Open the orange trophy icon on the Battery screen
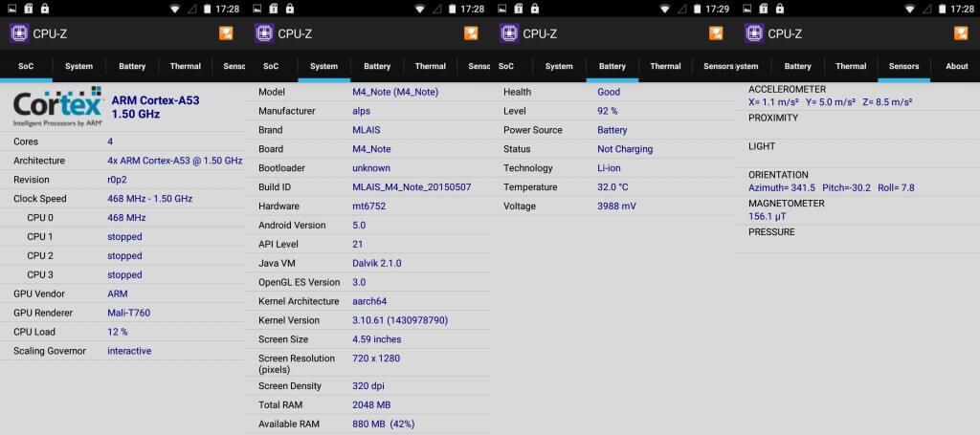 pyautogui.click(x=716, y=33)
